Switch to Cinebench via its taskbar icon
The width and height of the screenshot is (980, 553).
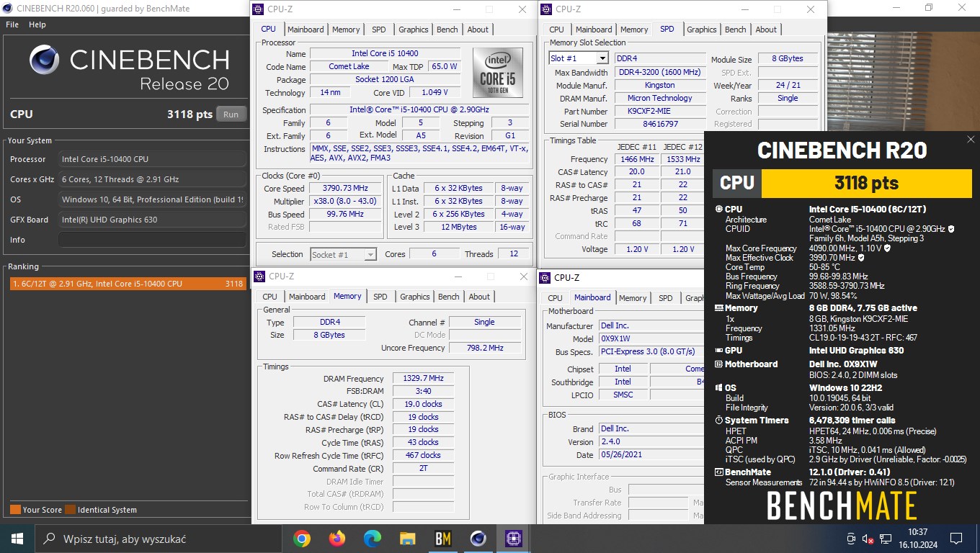pyautogui.click(x=478, y=538)
